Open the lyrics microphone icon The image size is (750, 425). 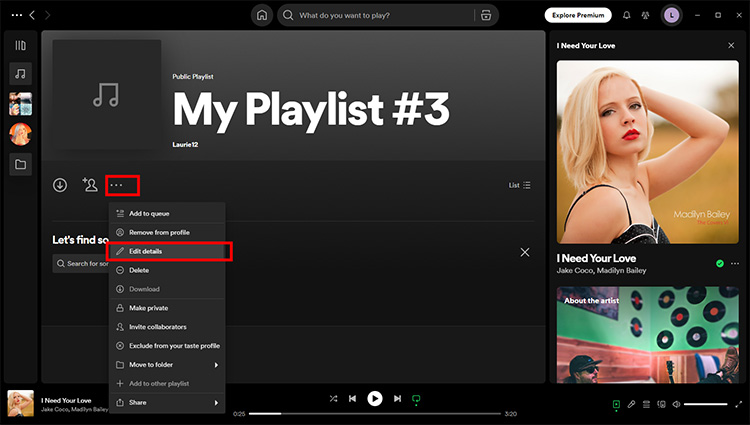pos(631,404)
